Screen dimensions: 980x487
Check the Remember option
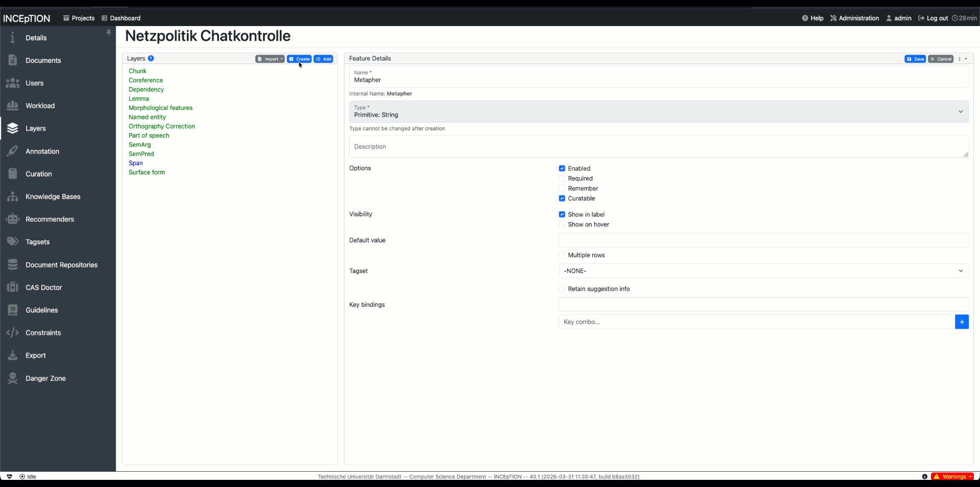point(562,188)
